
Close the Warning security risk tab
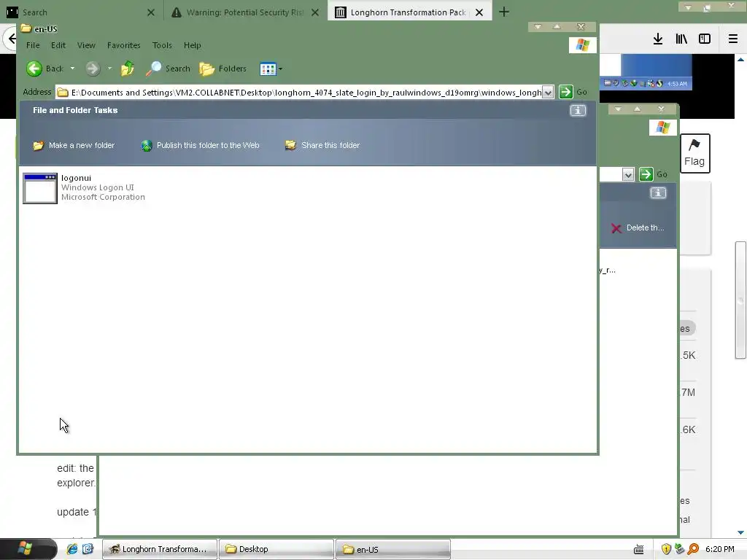[315, 12]
